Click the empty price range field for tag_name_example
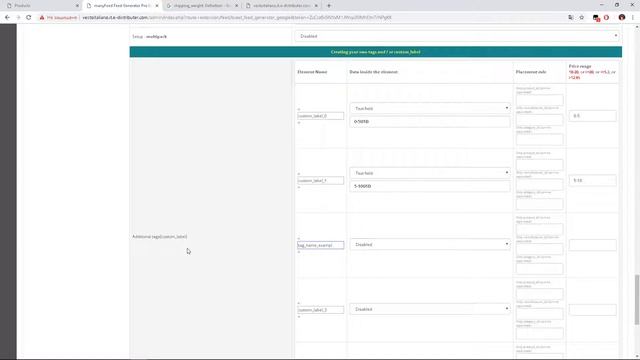Screen dimensions: 640x360 pos(592,245)
